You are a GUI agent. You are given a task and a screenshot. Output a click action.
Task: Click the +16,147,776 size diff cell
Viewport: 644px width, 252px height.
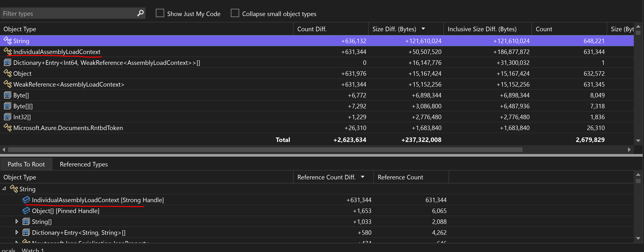tap(425, 63)
